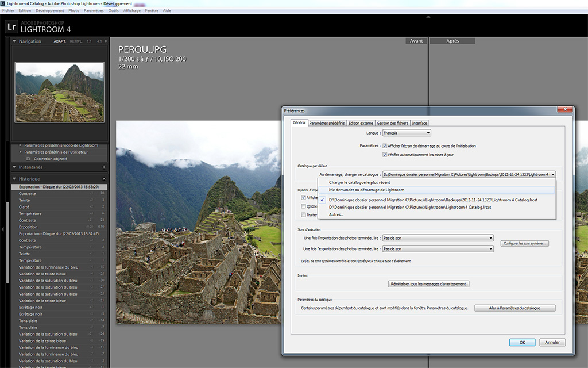
Task: Click the Avant view label
Action: 416,41
